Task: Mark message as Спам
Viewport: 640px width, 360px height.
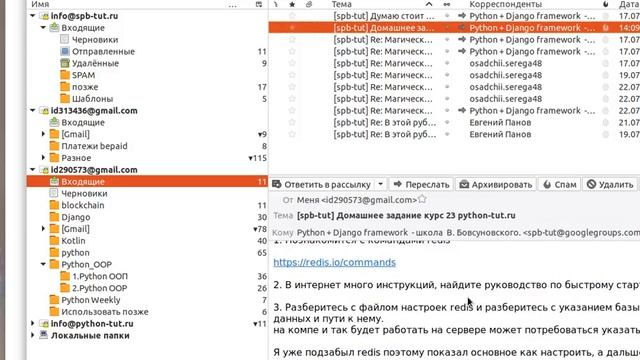Action: coord(560,184)
